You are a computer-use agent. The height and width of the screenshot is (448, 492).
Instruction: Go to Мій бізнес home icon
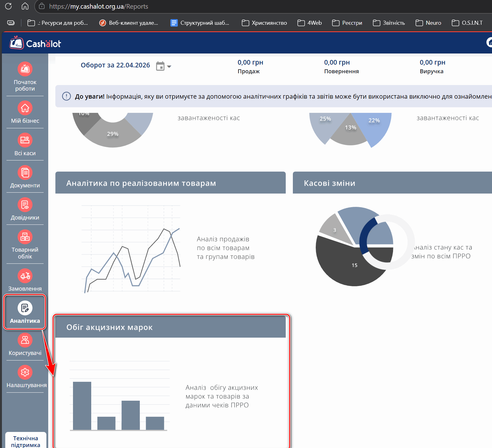[x=25, y=108]
